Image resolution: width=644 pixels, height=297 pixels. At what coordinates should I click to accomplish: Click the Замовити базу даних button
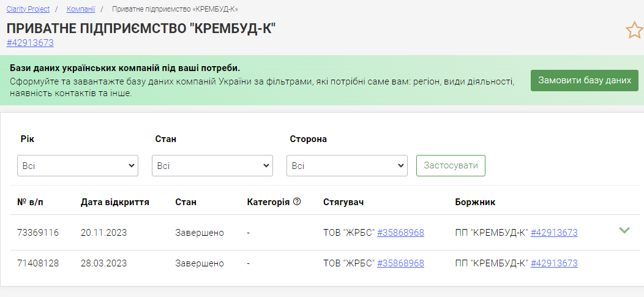pyautogui.click(x=584, y=80)
